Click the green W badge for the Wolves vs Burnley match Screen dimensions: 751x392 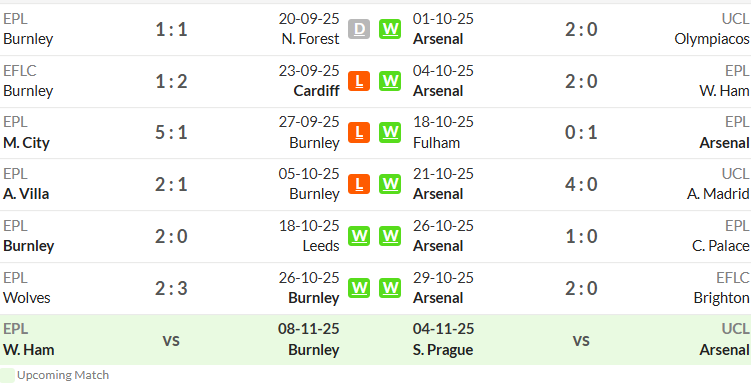359,288
